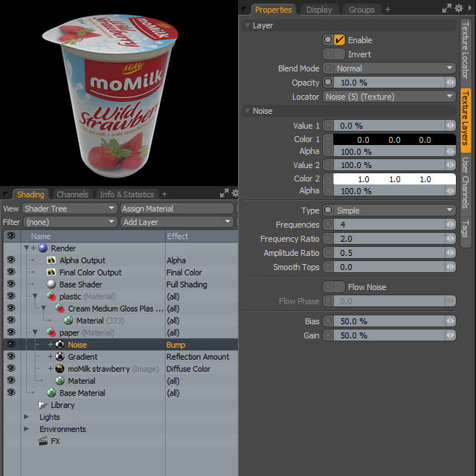Hide the Base Material layer
The height and width of the screenshot is (476, 476).
point(11,392)
